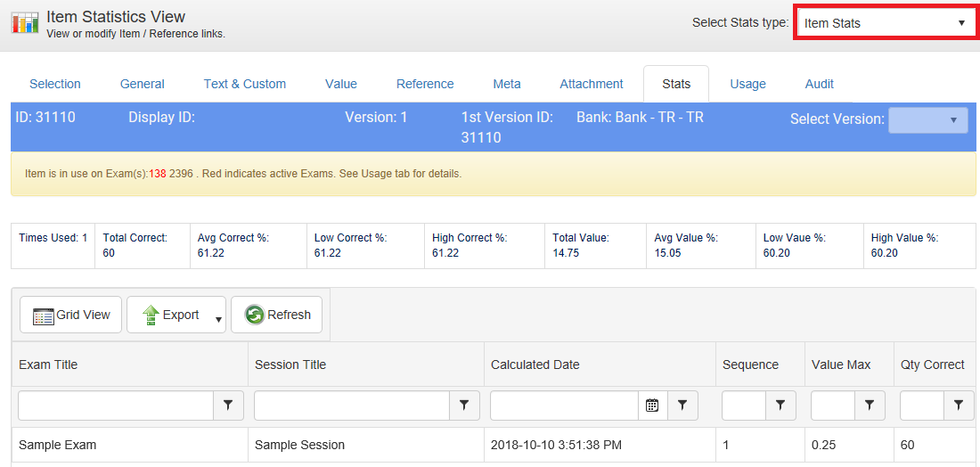Viewport: 980px width, 467px height.
Task: Click the Exam Title filter funnel icon
Action: [228, 406]
